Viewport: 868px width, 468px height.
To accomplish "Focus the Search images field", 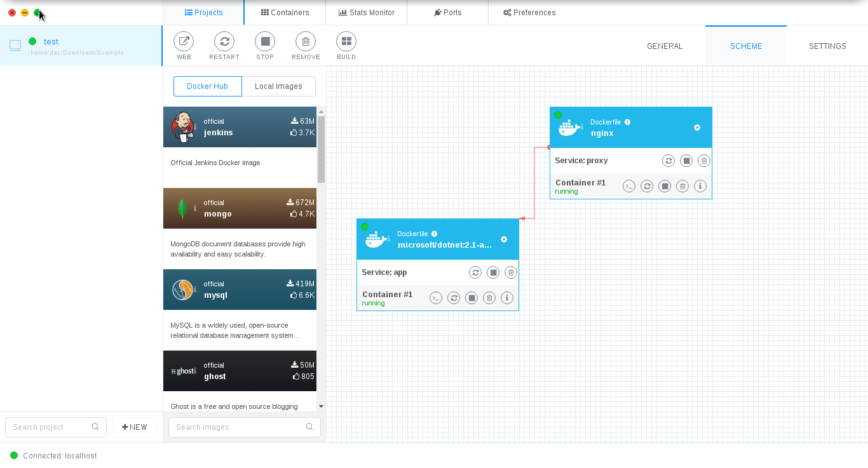I will click(238, 427).
